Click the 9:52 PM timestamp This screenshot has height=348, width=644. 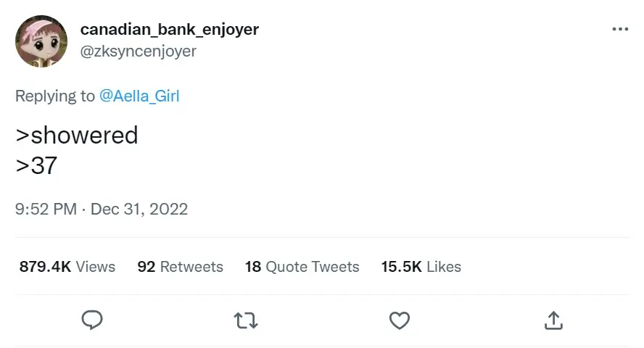coord(46,210)
